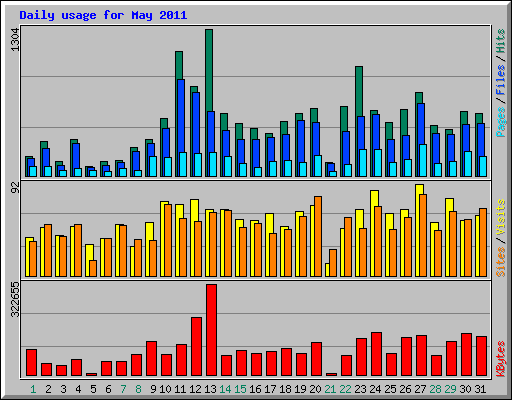Click day 19 on the x-axis
Image resolution: width=512 pixels, height=400 pixels.
[300, 389]
